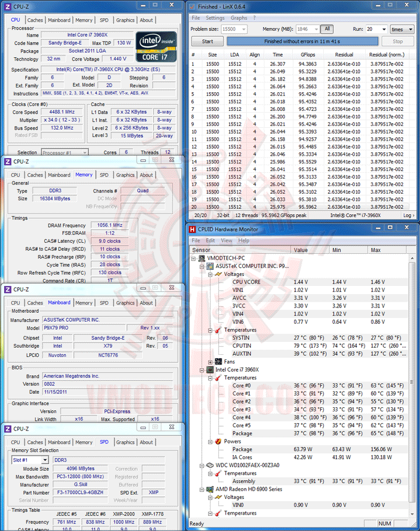Click the Voltages lightning icon under ASUSTeK
Image resolution: width=420 pixels, height=531 pixels.
coord(218,274)
